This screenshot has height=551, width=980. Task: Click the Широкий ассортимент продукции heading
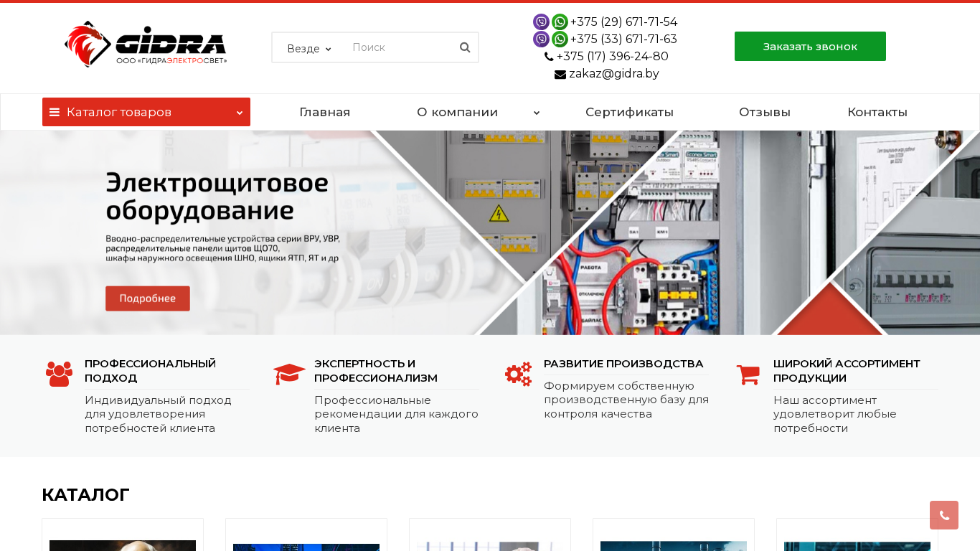pyautogui.click(x=847, y=371)
